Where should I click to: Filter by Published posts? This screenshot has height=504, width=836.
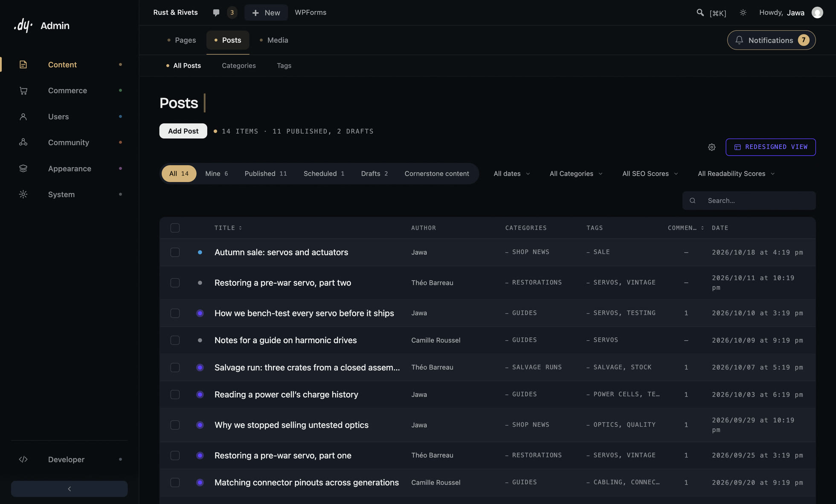point(266,174)
